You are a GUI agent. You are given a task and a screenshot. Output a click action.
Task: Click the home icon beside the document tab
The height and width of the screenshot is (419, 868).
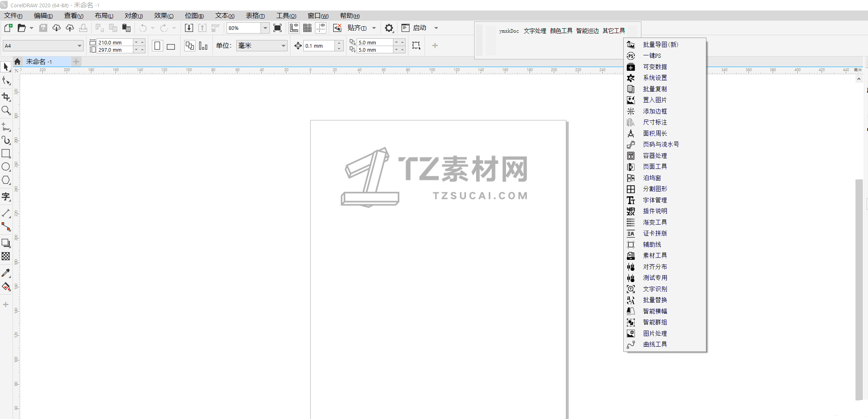click(x=17, y=61)
